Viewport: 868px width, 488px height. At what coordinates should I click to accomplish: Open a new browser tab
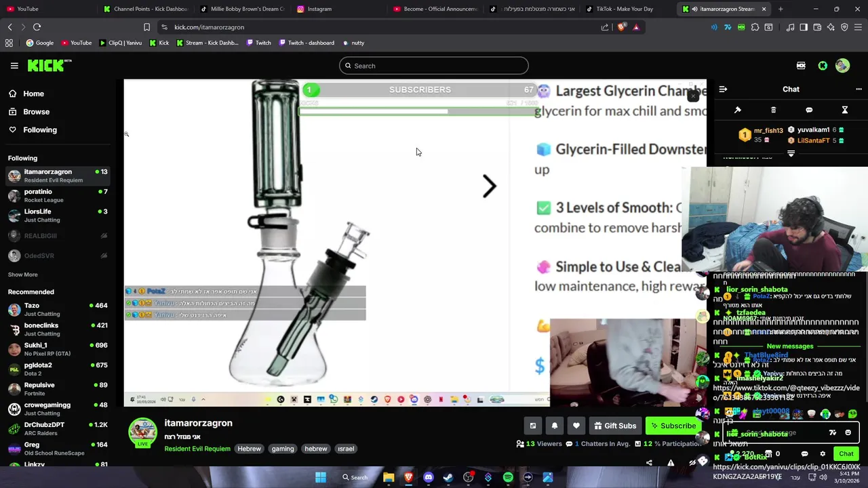(781, 9)
